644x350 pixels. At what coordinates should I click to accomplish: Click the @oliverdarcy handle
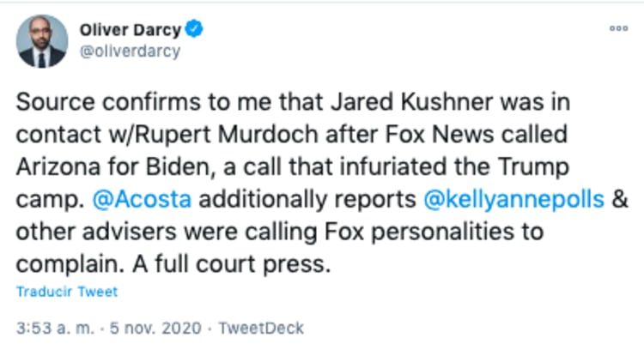[129, 51]
